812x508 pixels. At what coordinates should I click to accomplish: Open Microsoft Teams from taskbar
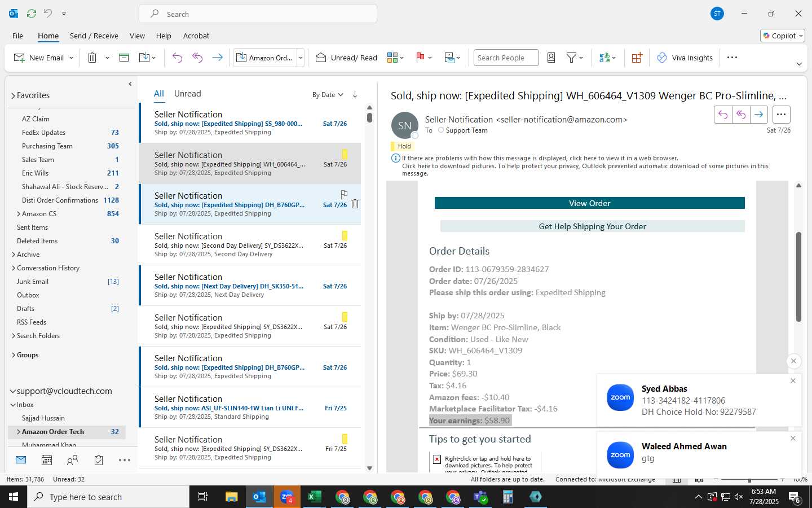pos(480,497)
